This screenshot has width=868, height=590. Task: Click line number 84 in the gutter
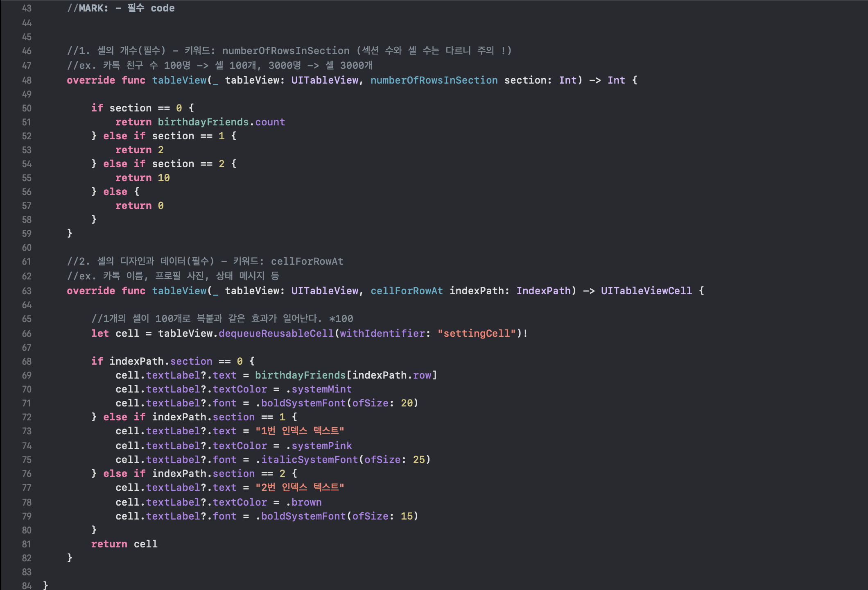(x=27, y=586)
